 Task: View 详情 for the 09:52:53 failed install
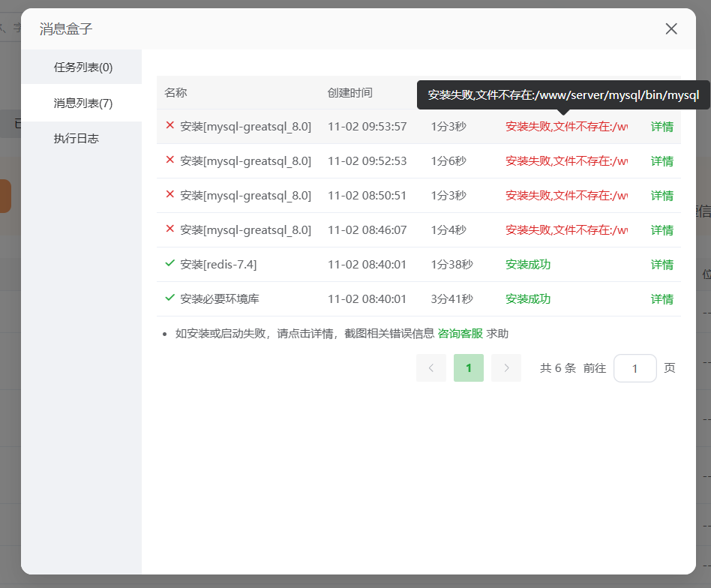coord(661,161)
